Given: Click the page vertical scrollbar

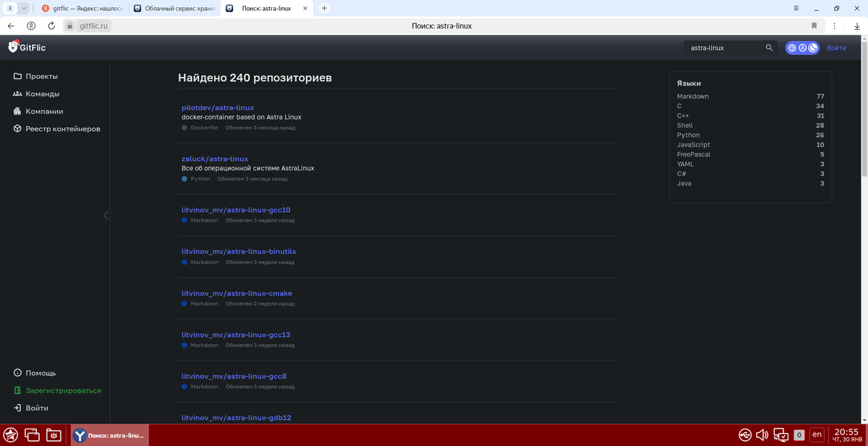Looking at the screenshot, I should pyautogui.click(x=865, y=109).
